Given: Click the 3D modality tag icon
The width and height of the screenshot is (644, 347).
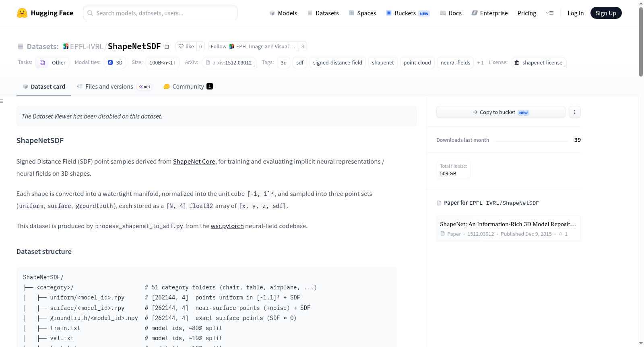Looking at the screenshot, I should [x=110, y=62].
